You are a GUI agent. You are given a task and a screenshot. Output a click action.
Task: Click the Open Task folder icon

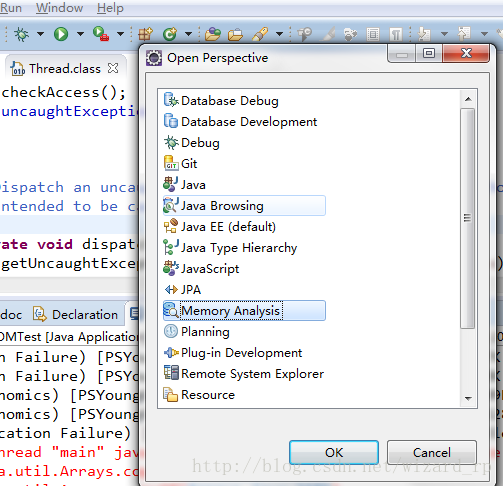click(235, 34)
